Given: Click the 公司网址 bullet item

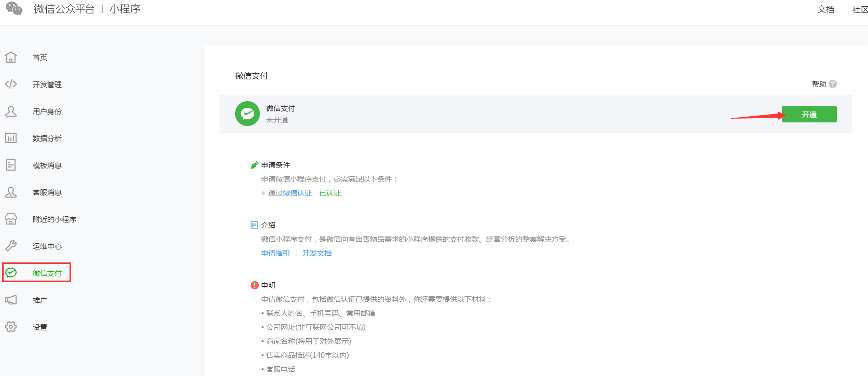Looking at the screenshot, I should [x=316, y=327].
